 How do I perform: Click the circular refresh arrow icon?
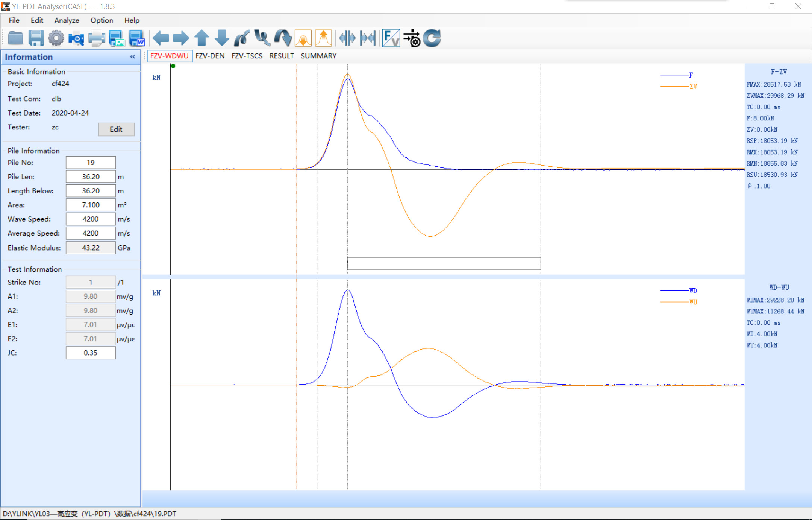point(432,38)
